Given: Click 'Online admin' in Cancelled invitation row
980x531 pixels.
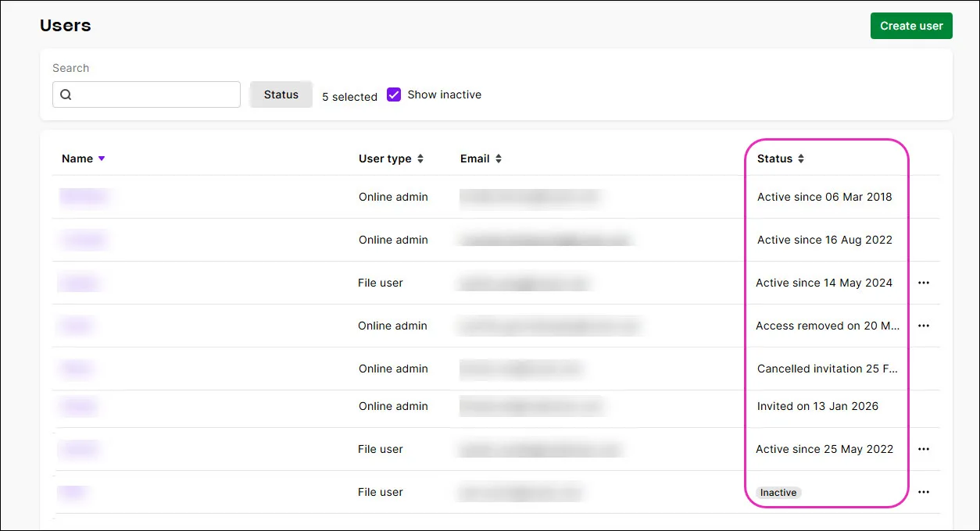Looking at the screenshot, I should [393, 369].
